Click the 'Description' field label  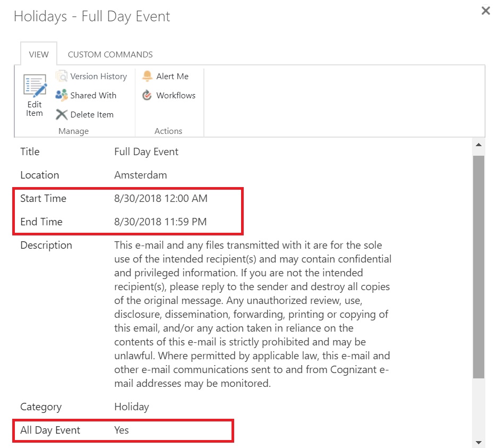(46, 246)
